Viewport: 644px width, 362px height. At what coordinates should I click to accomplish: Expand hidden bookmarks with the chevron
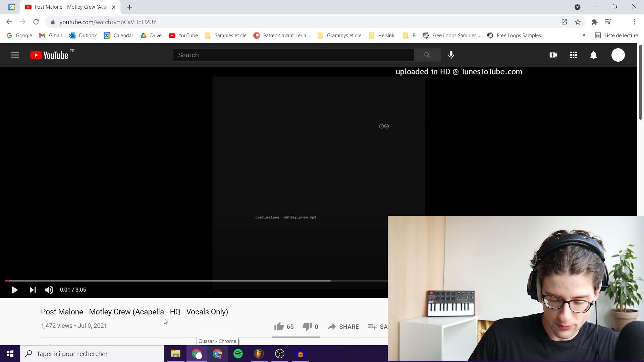coord(584,35)
